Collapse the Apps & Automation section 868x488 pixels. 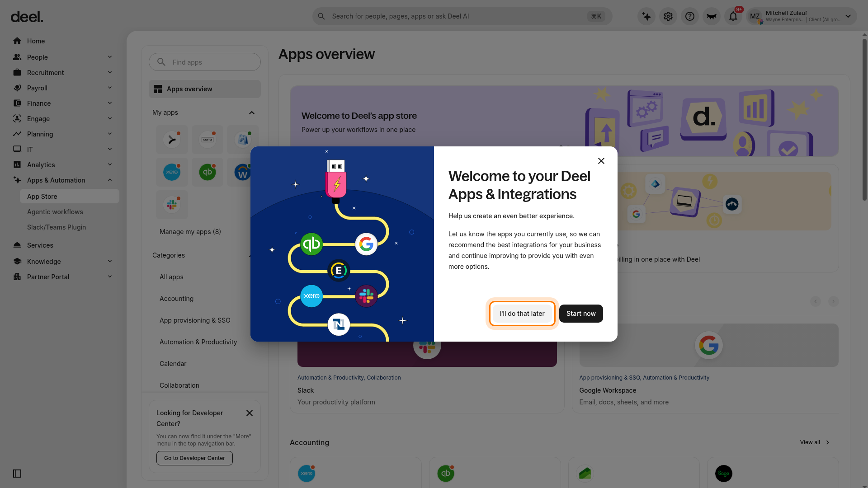(110, 180)
